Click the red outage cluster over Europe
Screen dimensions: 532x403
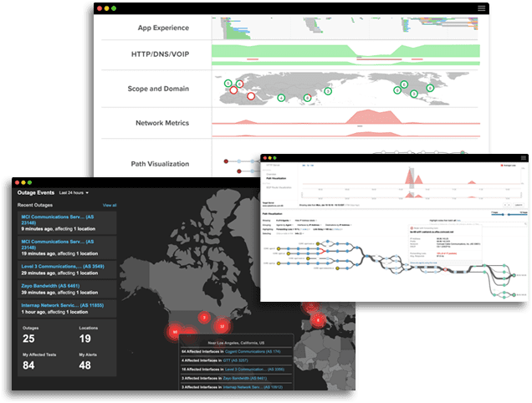pyautogui.click(x=317, y=319)
